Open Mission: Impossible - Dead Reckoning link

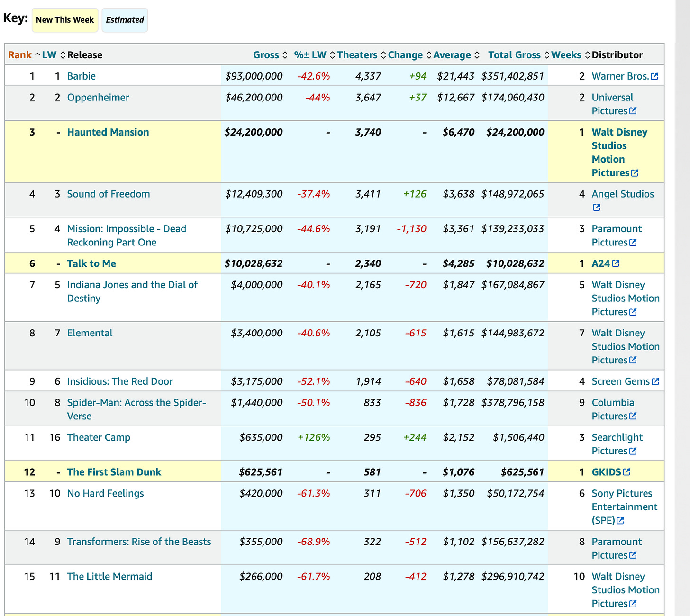pyautogui.click(x=127, y=236)
